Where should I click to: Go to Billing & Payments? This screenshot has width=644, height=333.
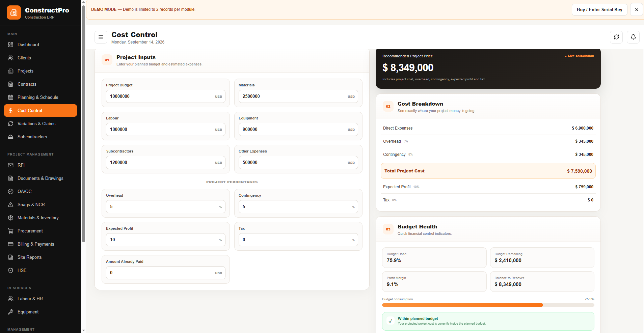[x=41, y=244]
